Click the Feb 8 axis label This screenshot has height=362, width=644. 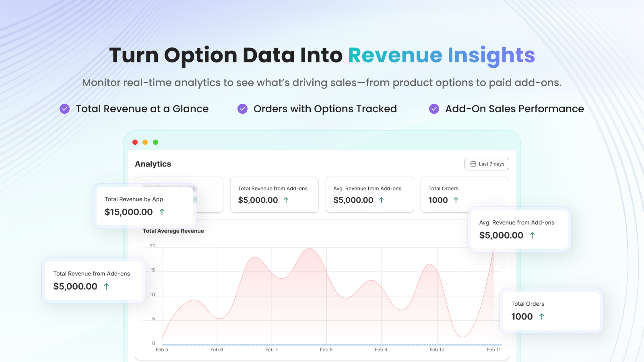(x=326, y=350)
